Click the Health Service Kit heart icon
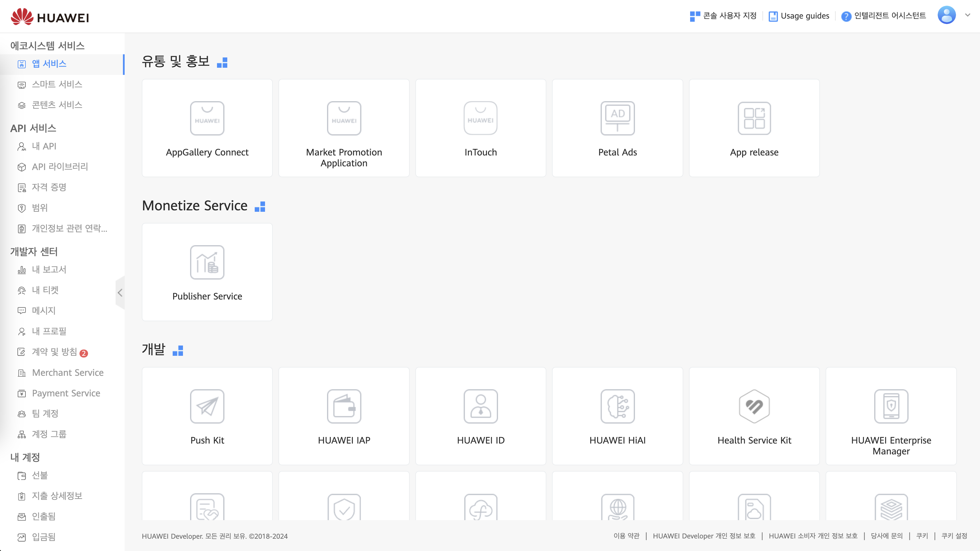 coord(754,406)
